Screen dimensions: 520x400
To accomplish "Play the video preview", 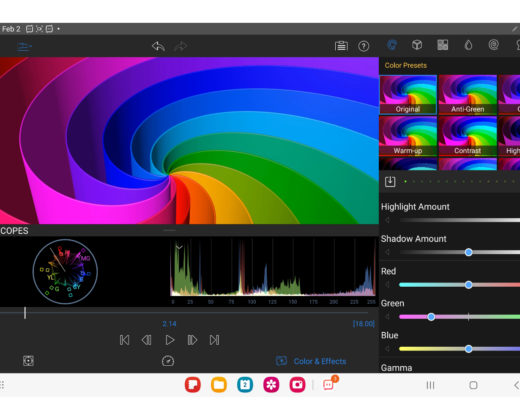I will click(170, 340).
